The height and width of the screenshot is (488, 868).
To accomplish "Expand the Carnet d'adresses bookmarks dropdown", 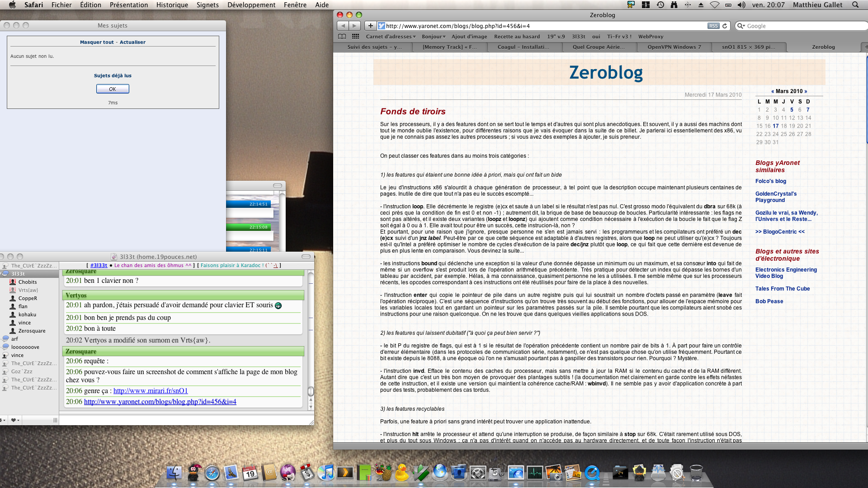I will [391, 37].
